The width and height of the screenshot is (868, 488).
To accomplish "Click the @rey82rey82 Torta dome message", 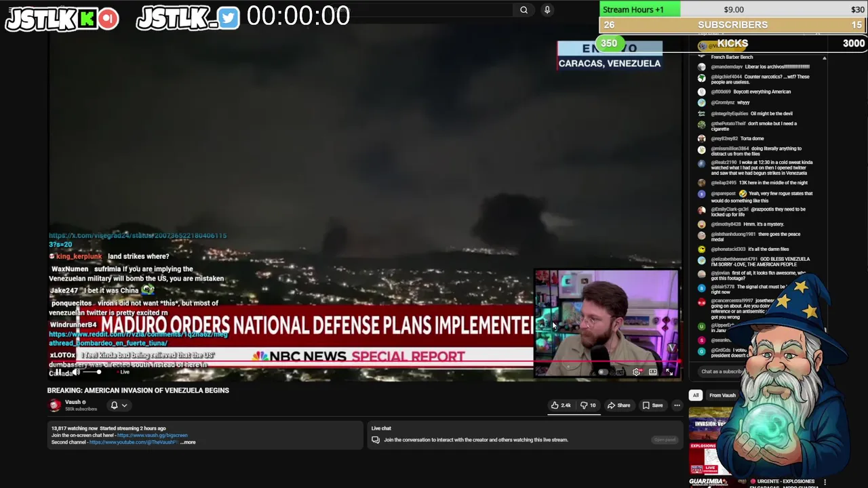I will 737,138.
